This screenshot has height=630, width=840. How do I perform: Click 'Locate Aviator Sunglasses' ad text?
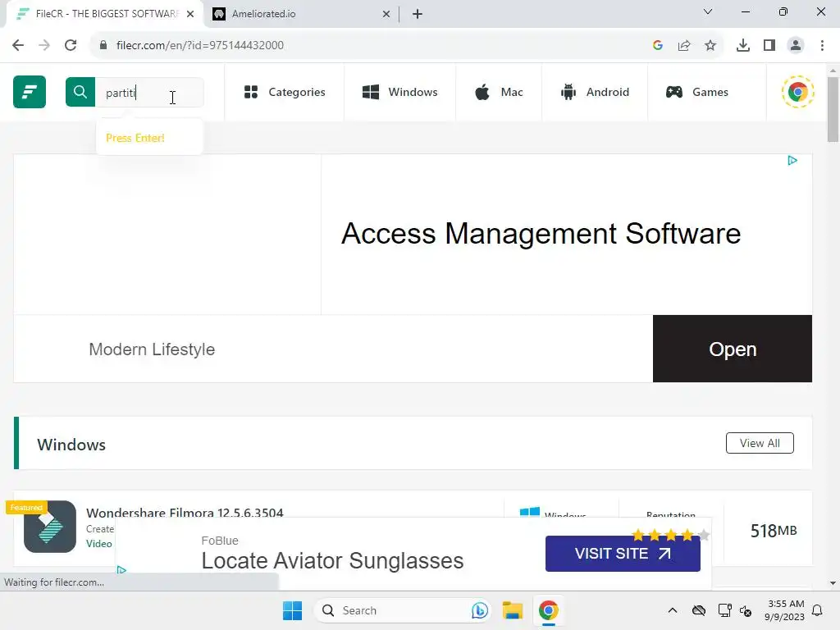(x=332, y=561)
